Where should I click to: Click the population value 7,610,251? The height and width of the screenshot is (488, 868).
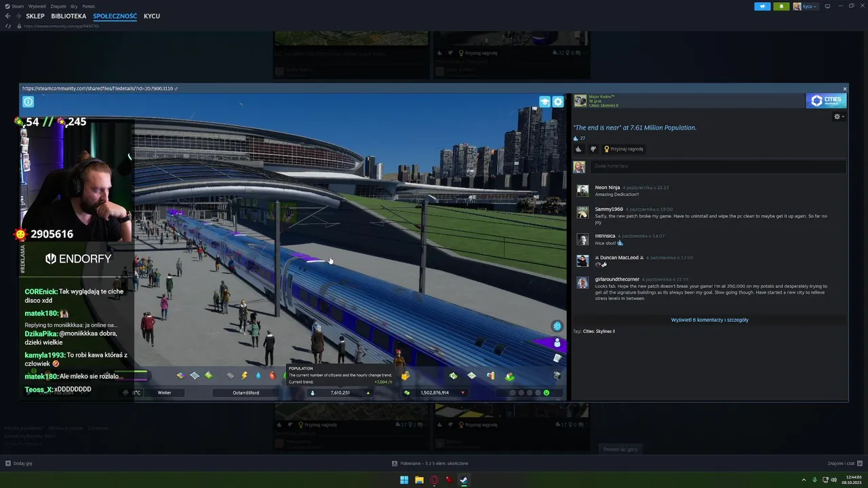[340, 392]
